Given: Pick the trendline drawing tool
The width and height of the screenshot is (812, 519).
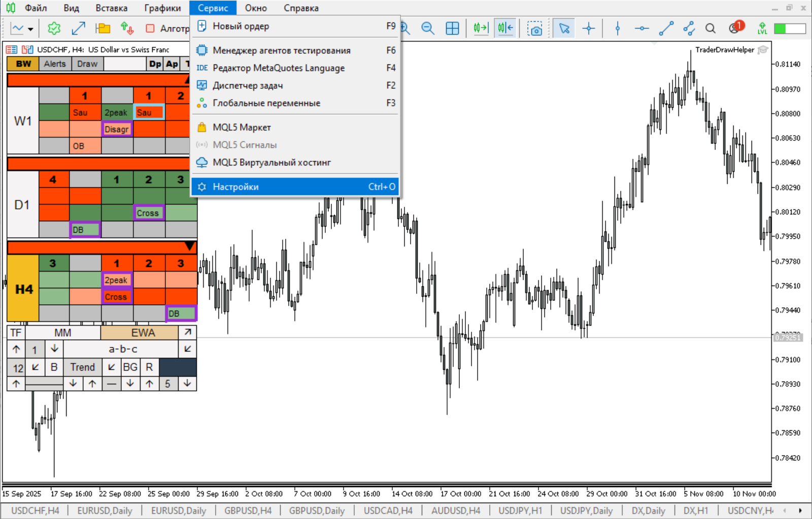Looking at the screenshot, I should [x=666, y=28].
